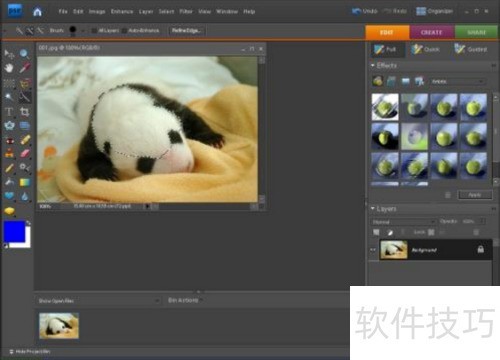Choose Add to Selection mode in options bar
Image resolution: width=500 pixels, height=360 pixels.
pyautogui.click(x=30, y=31)
